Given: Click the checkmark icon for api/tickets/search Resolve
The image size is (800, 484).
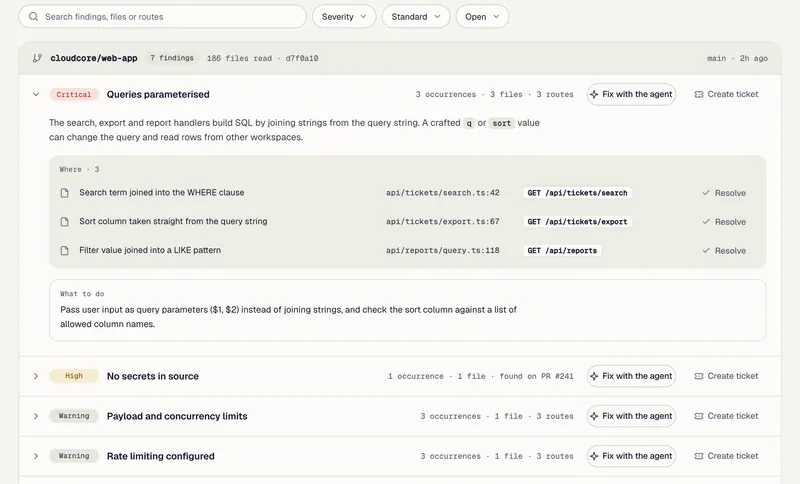Looking at the screenshot, I should click(706, 193).
